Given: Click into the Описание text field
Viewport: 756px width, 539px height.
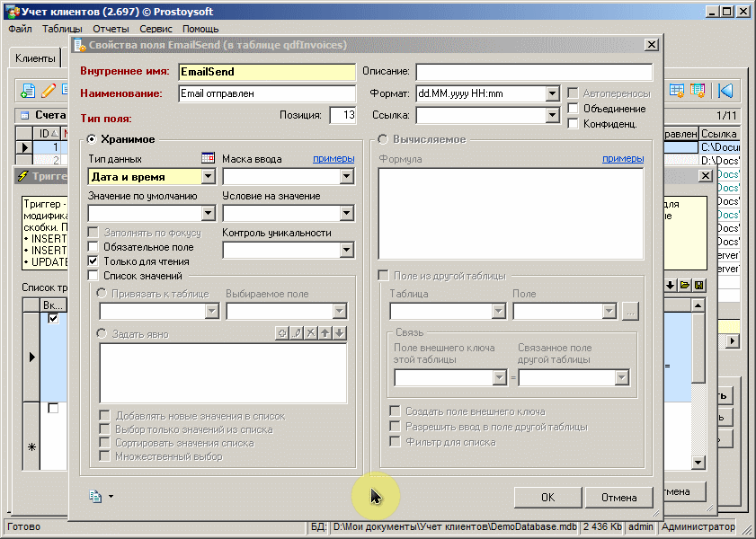Looking at the screenshot, I should [x=534, y=72].
